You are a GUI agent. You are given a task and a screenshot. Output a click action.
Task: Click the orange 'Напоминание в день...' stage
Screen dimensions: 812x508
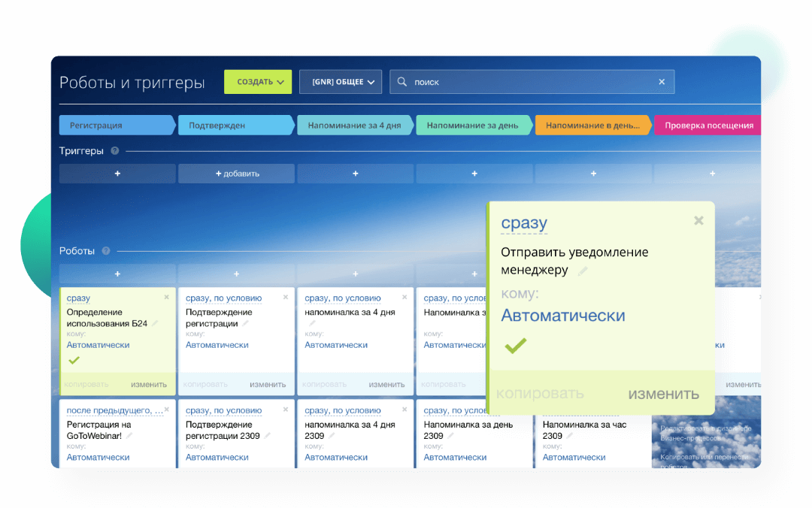point(592,125)
